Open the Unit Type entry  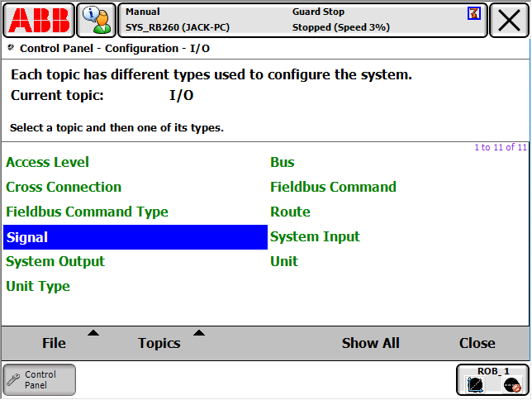[x=38, y=286]
